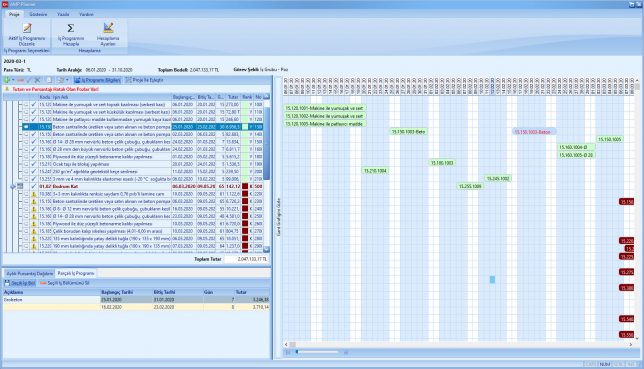Tick the checkbox of 15.185 Çelik borudan row
Viewport: 644px width, 369px height.
click(x=26, y=231)
